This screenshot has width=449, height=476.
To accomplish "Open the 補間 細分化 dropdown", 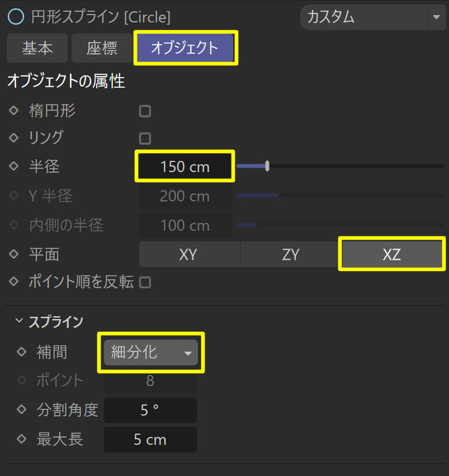I will [150, 353].
